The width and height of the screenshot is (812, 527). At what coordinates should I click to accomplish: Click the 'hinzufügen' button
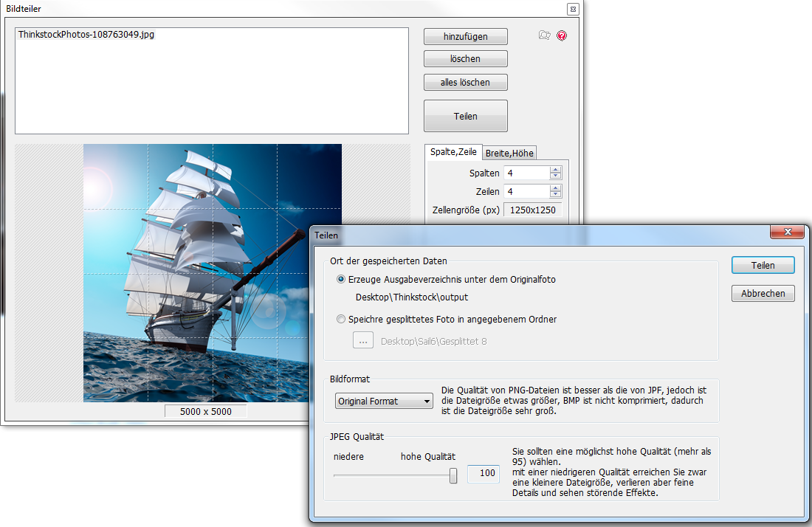coord(466,36)
